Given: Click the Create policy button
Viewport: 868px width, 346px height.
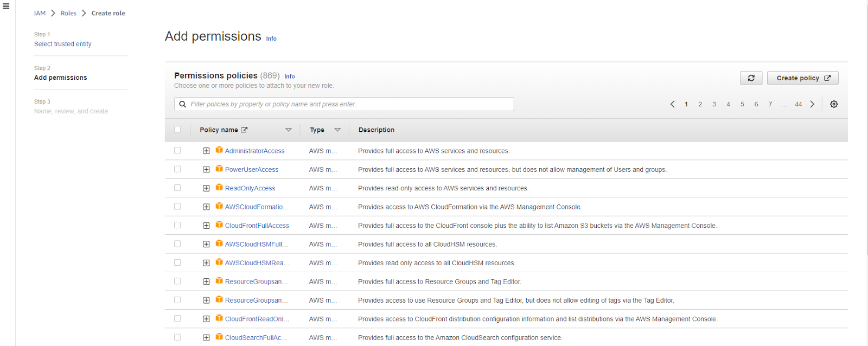Looking at the screenshot, I should (802, 78).
